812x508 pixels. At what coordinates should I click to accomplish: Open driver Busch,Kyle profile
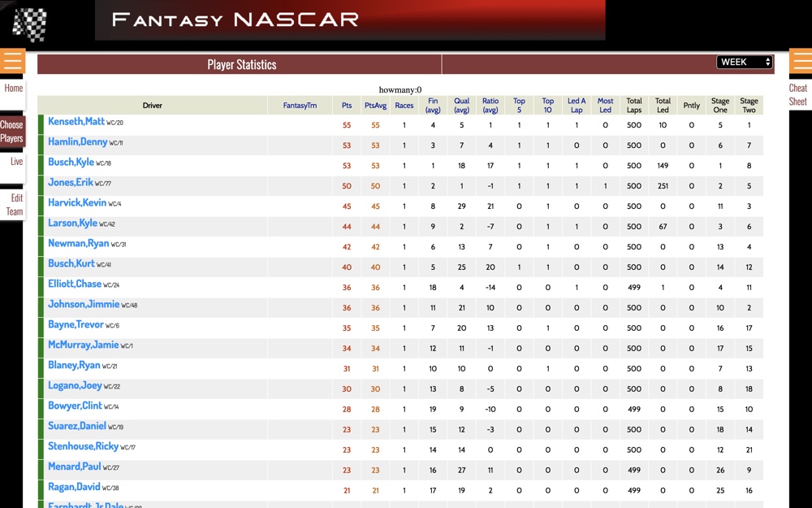point(71,162)
